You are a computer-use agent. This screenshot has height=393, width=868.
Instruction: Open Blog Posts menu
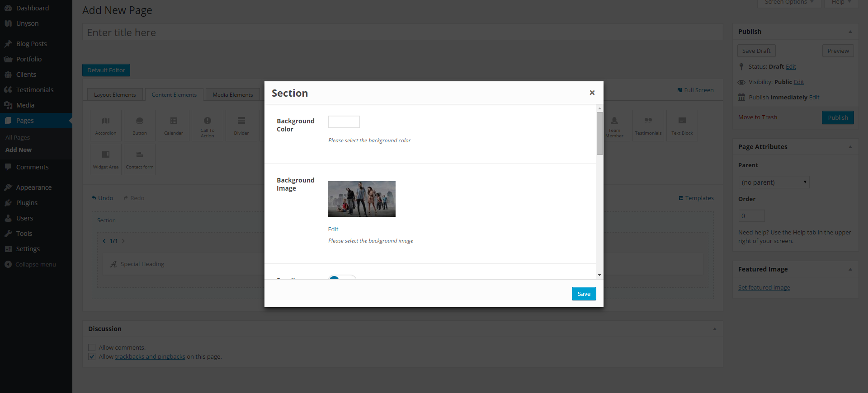click(36, 43)
